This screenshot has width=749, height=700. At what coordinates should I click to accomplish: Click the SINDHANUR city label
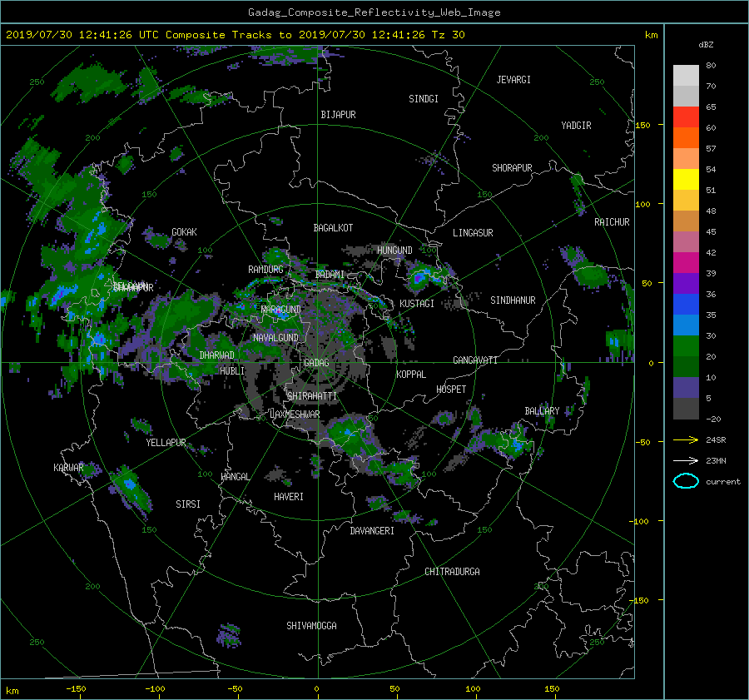pos(513,300)
